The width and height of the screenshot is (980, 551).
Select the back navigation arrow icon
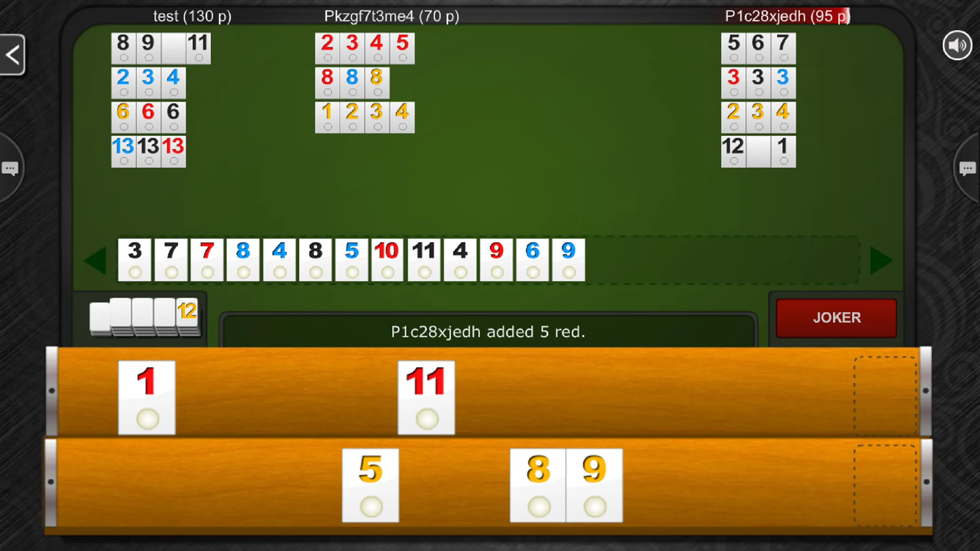(x=12, y=55)
